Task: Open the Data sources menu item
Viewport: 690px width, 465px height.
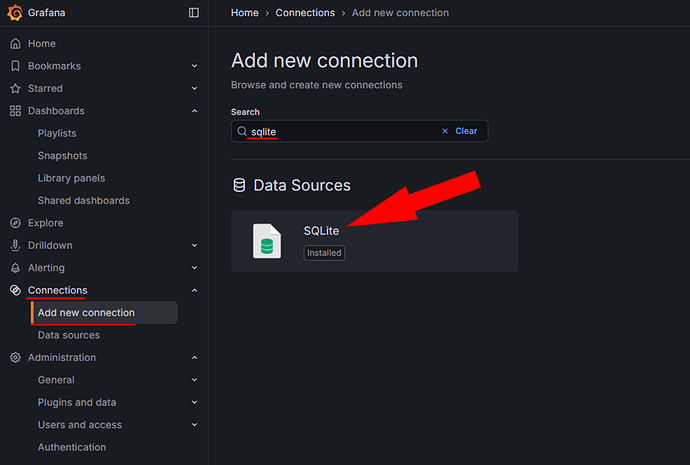Action: click(x=68, y=335)
